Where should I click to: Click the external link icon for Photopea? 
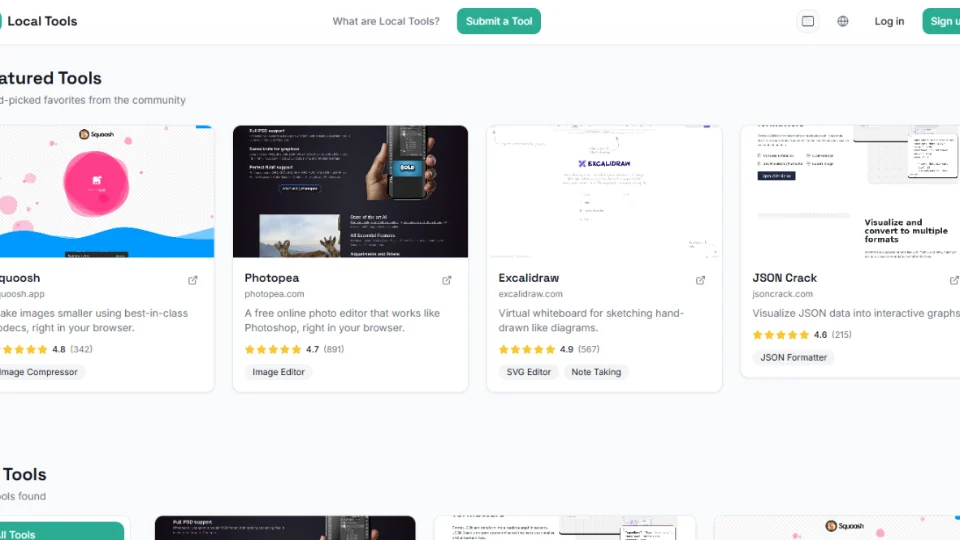tap(447, 280)
